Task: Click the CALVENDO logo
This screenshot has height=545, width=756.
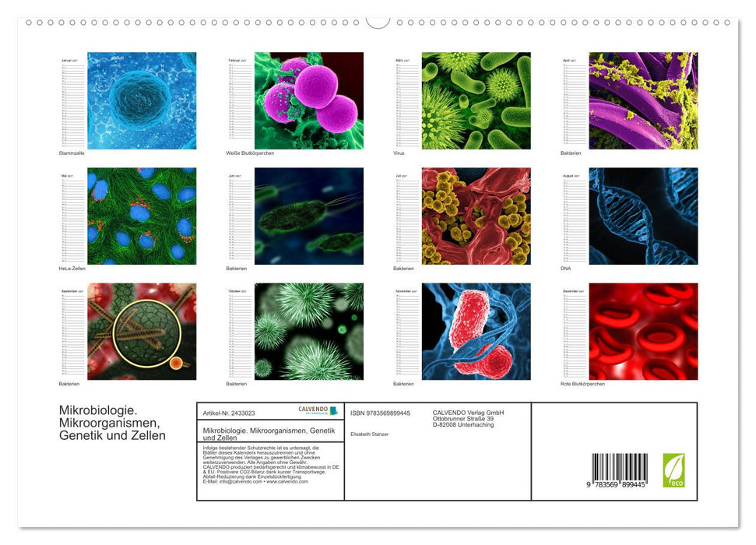Action: 318,410
